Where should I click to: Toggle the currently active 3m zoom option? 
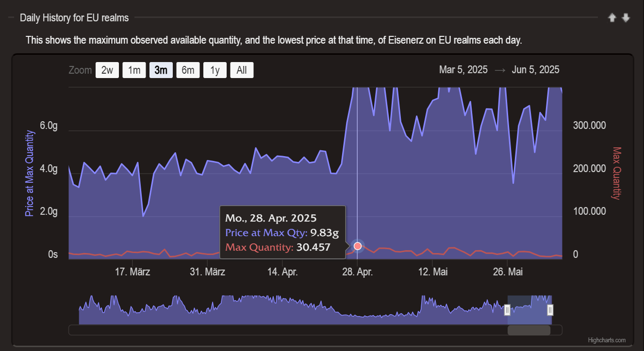161,69
